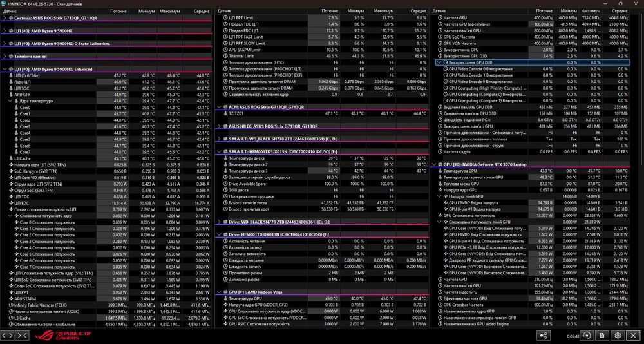Collapse the AMD Ryzen 9 5900HX: Enhanced group
The image size is (644, 344).
pyautogui.click(x=5, y=69)
